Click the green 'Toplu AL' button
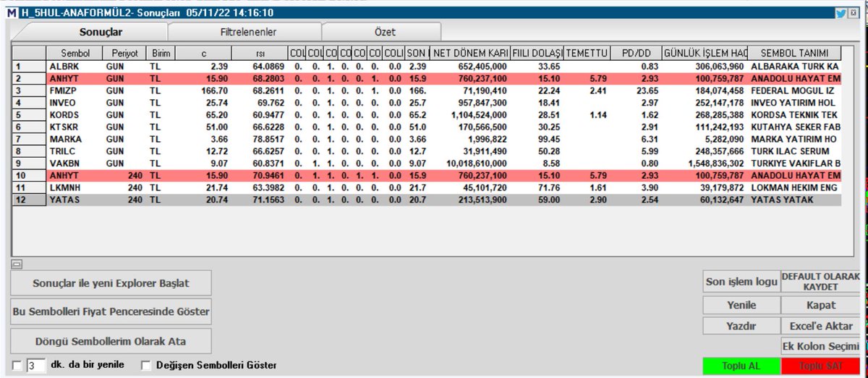This screenshot has height=378, width=868. point(741,365)
